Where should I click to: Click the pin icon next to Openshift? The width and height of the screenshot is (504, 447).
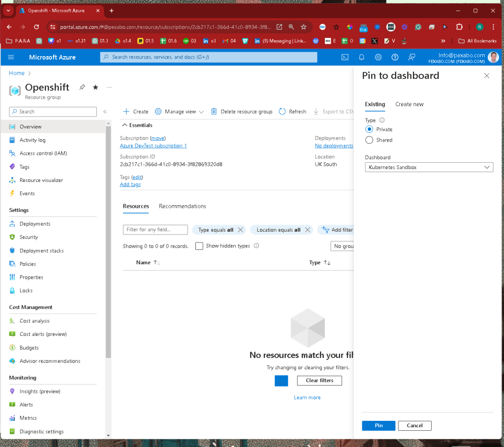82,88
